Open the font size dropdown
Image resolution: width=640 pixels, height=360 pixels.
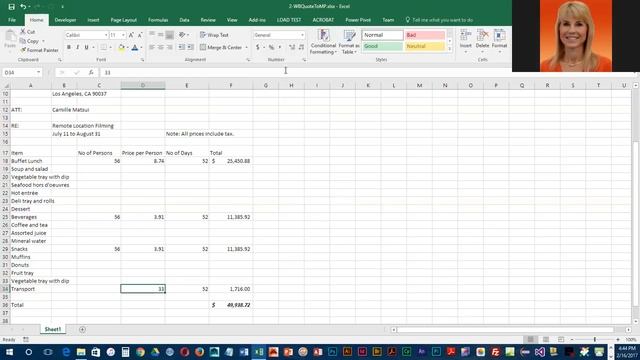pos(123,35)
